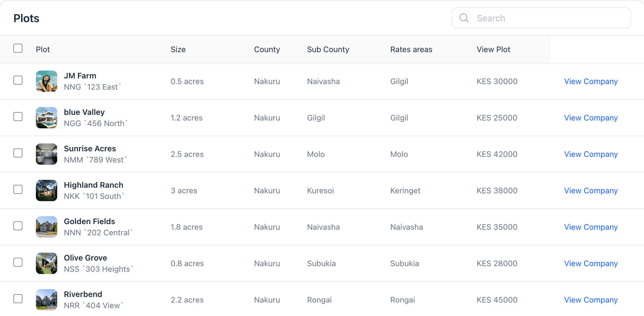Open Highland Ranch plot thumbnail
Viewport: 644px width, 316px height.
point(47,190)
